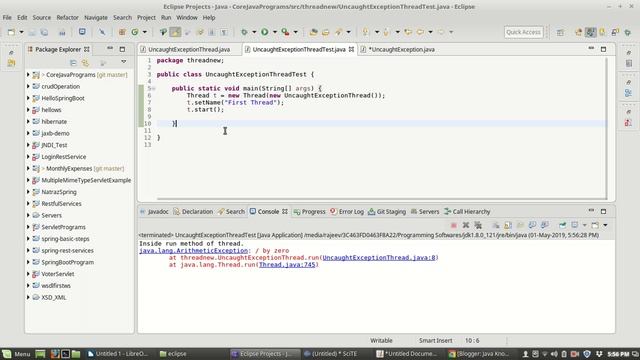Click Link with Editor in Package Explorer
This screenshot has height=360, width=640.
85,62
